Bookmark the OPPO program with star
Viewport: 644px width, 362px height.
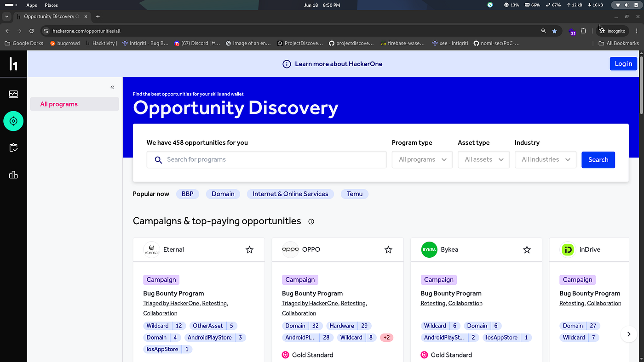click(388, 249)
